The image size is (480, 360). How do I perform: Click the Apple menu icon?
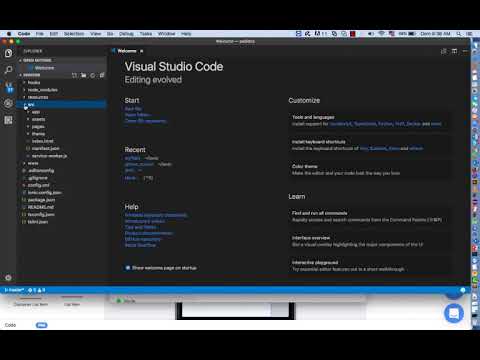point(9,34)
